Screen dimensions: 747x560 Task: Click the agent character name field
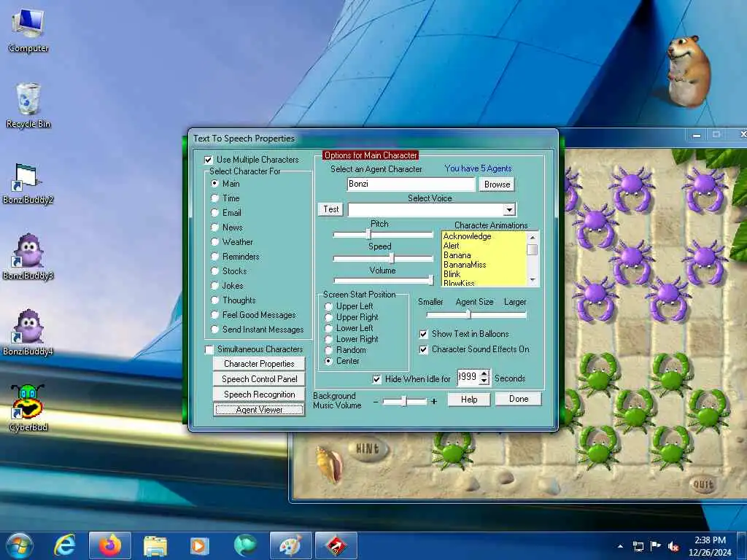click(411, 184)
